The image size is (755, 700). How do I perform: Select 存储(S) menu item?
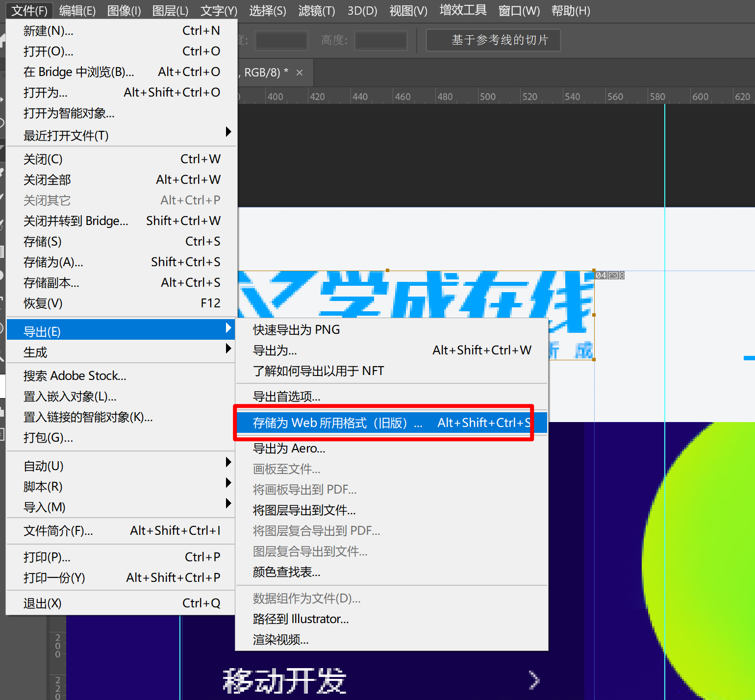(122, 242)
